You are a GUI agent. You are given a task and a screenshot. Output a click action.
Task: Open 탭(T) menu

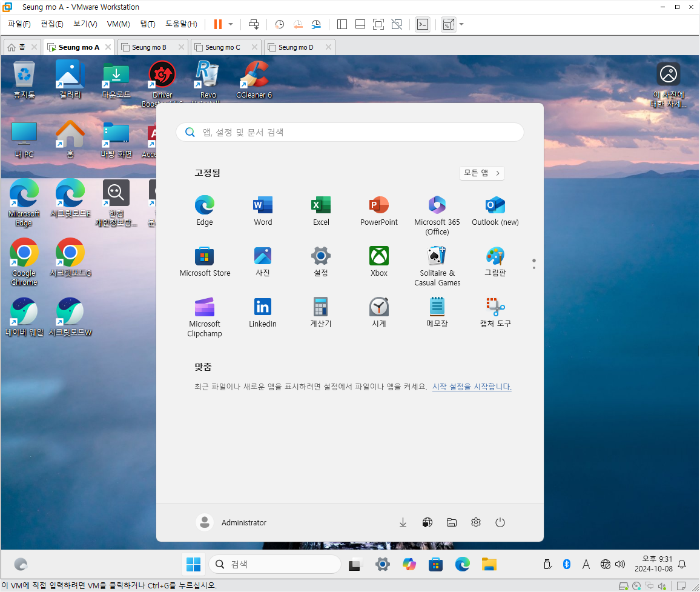(148, 24)
